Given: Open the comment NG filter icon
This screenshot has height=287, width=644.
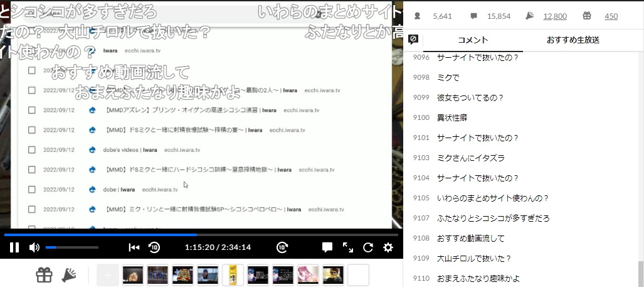Looking at the screenshot, I should click(413, 40).
